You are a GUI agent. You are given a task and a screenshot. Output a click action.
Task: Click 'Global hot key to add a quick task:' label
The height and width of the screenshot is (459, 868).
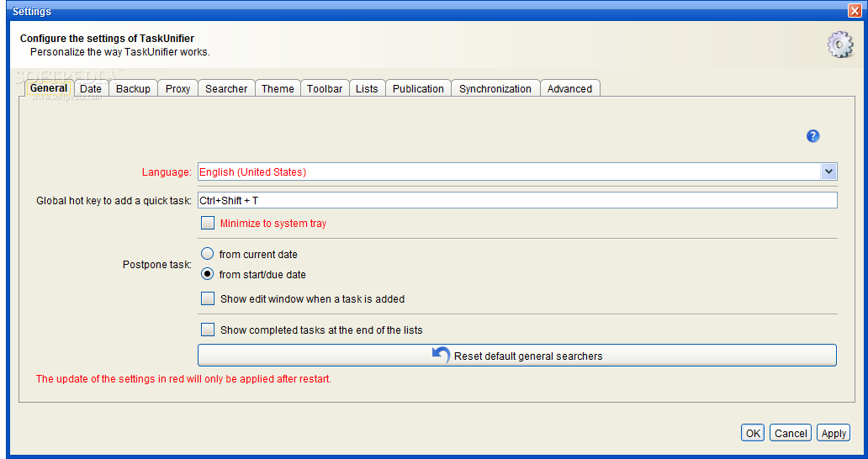[114, 201]
